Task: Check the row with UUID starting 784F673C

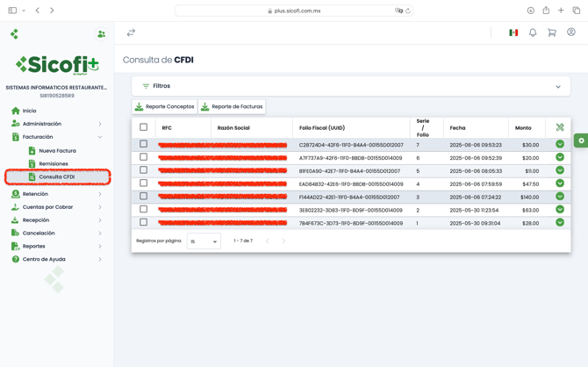Action: click(143, 222)
